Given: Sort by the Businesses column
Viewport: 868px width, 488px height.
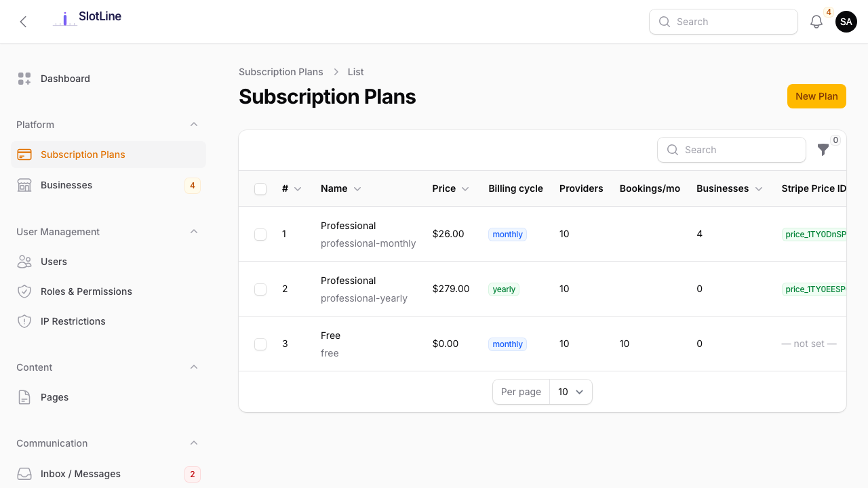Looking at the screenshot, I should pyautogui.click(x=730, y=188).
